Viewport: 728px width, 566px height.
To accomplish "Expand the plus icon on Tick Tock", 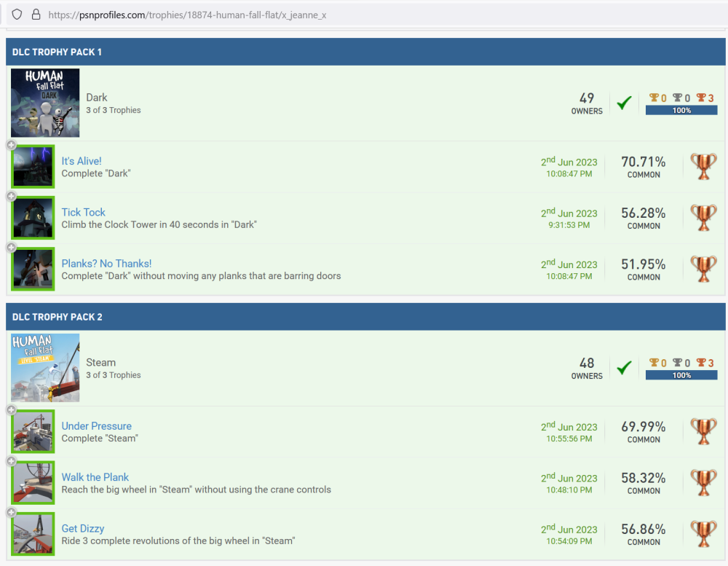I will (12, 197).
